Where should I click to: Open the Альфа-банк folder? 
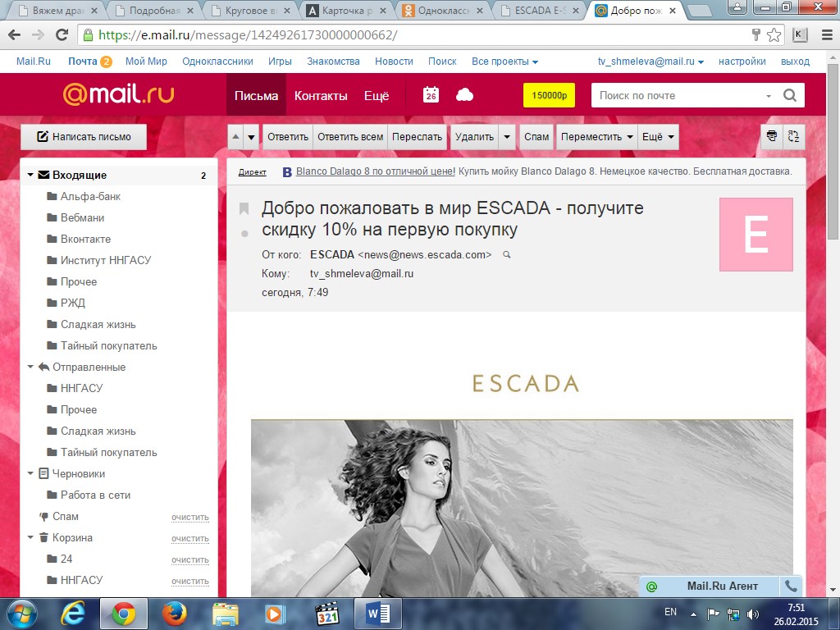pyautogui.click(x=90, y=197)
